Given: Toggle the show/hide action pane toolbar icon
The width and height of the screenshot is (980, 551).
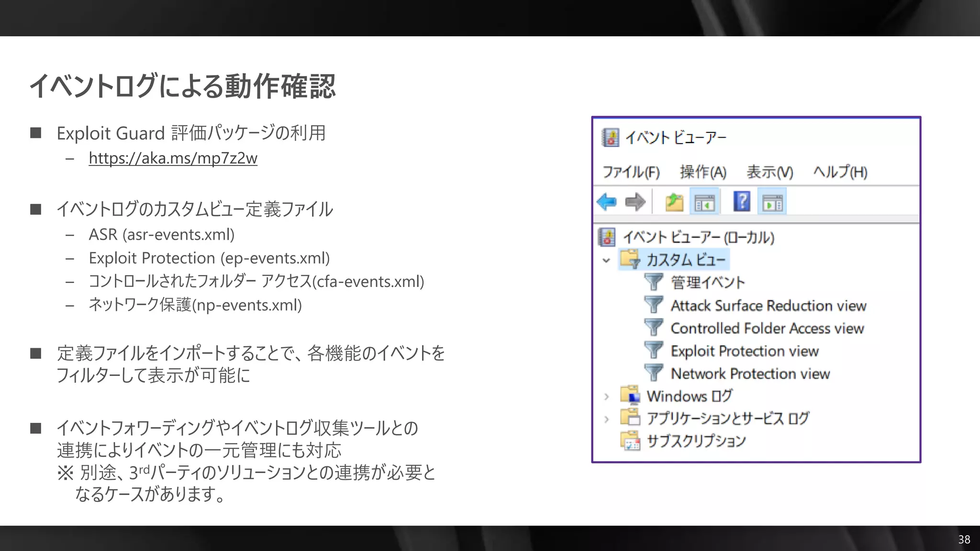Looking at the screenshot, I should click(772, 202).
